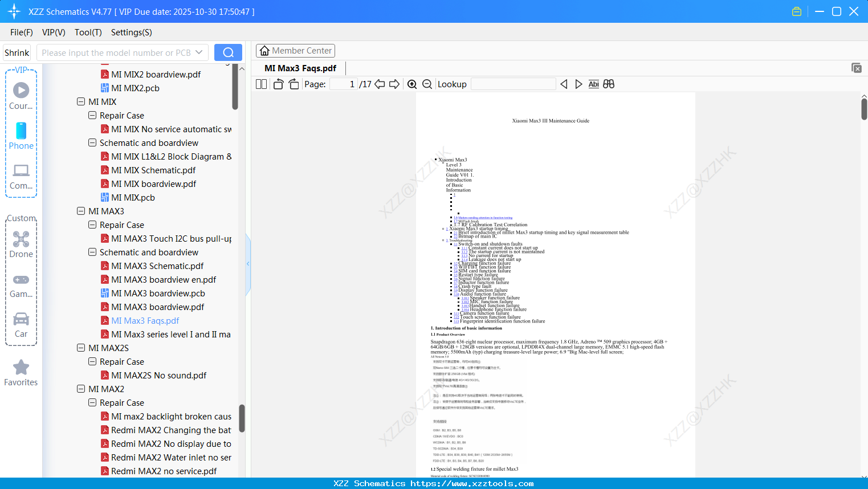868x489 pixels.
Task: Click the www.xzztools.com link in status bar
Action: (472, 483)
